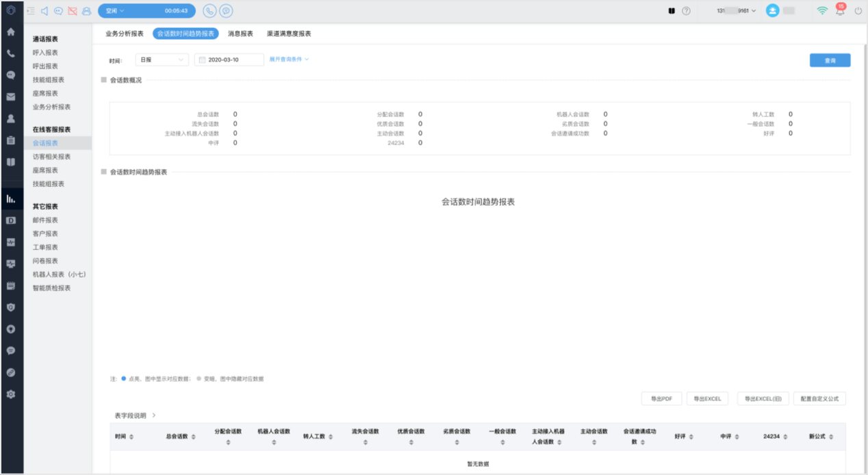Image resolution: width=868 pixels, height=475 pixels.
Task: Collapse the side menu with indent icon
Action: pyautogui.click(x=31, y=11)
